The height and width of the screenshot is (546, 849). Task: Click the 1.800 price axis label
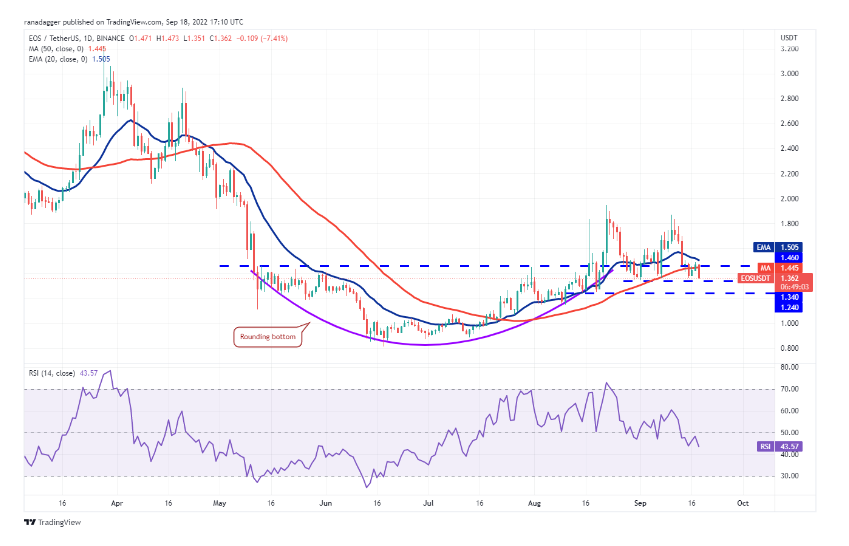click(789, 224)
